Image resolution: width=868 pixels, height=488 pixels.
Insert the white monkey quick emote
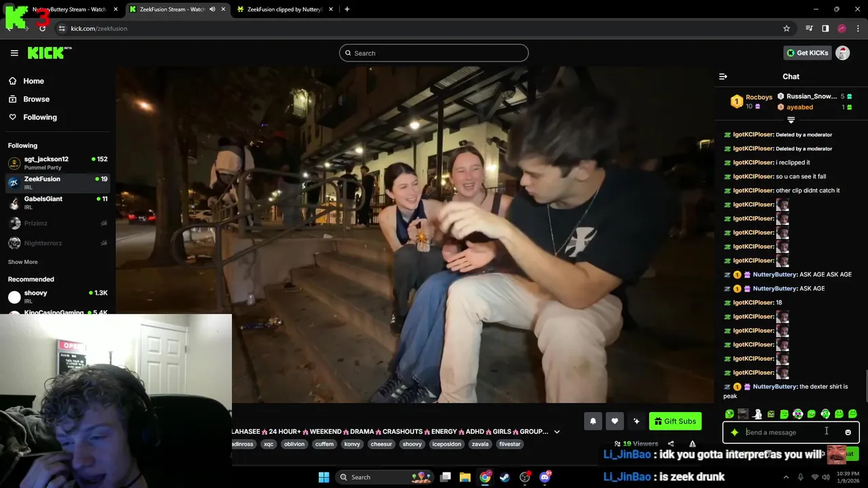[x=757, y=414]
